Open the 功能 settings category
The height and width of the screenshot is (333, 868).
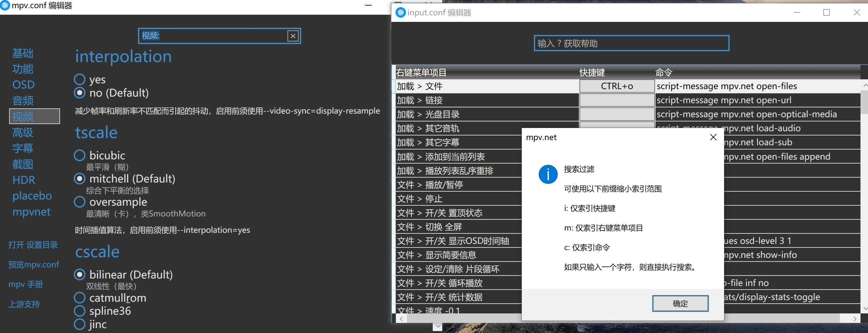coord(23,69)
